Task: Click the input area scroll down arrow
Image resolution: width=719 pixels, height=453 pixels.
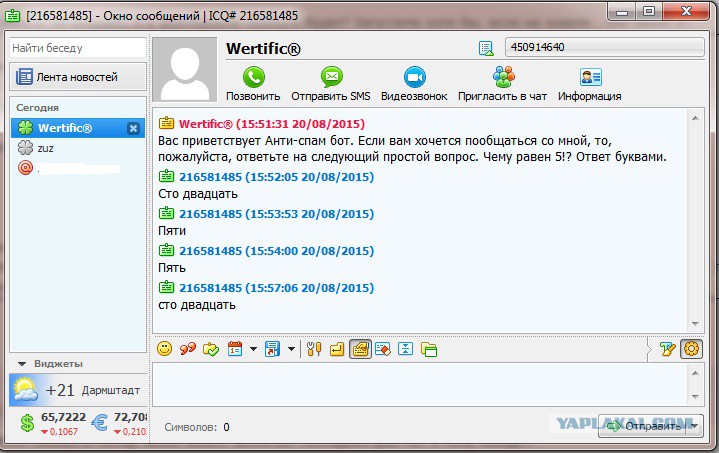Action: pyautogui.click(x=695, y=397)
